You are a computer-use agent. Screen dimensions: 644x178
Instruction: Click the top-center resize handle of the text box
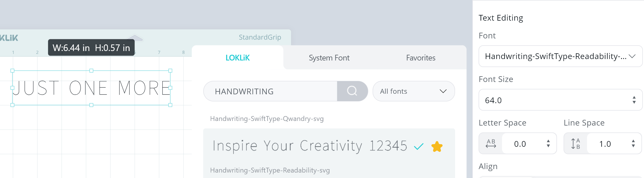pos(91,71)
